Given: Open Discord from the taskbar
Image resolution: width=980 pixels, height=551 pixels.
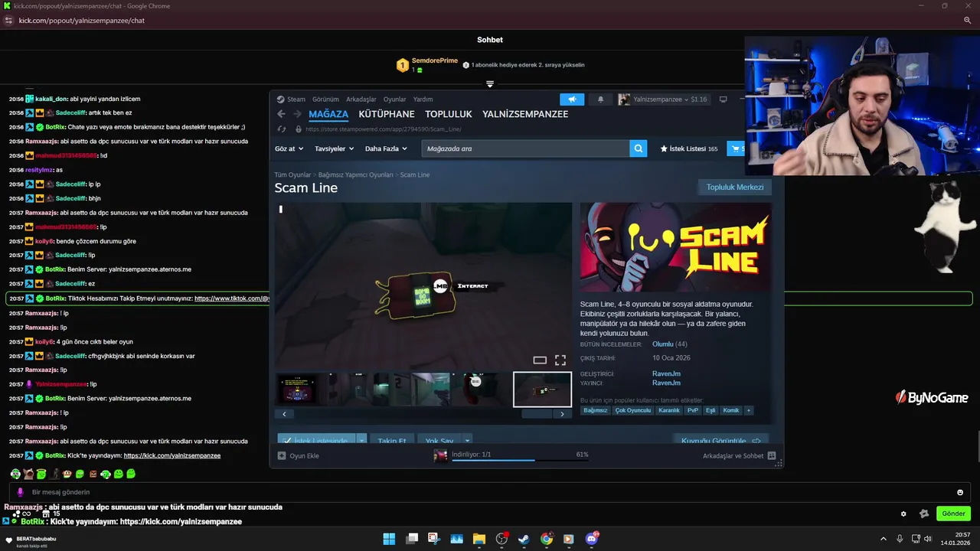Looking at the screenshot, I should tap(591, 539).
